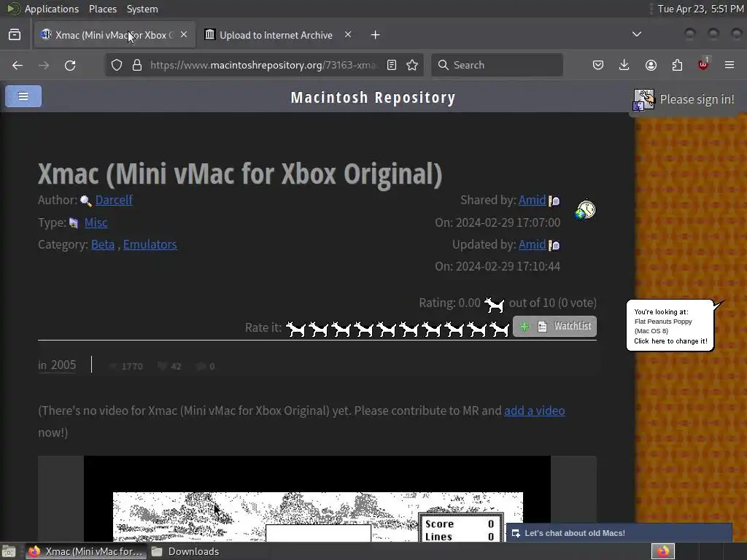Open tracking protection shield icon
The width and height of the screenshot is (747, 560).
(x=117, y=65)
